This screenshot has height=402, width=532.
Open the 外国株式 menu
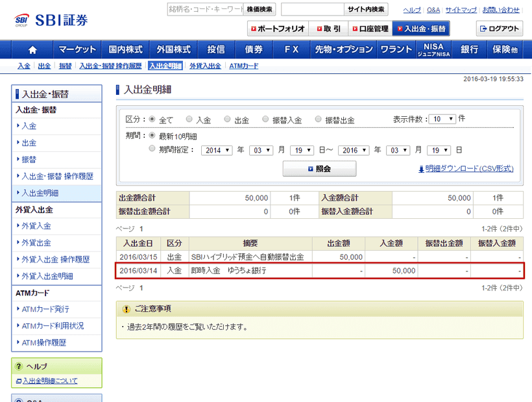(173, 49)
